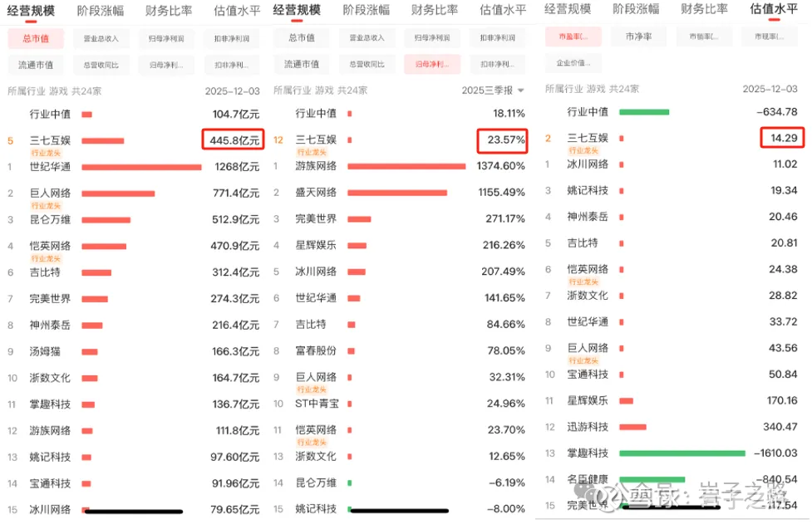This screenshot has width=812, height=524.
Task: Select the highlighted 估值水平 tab above 市净率
Action: pos(774,9)
